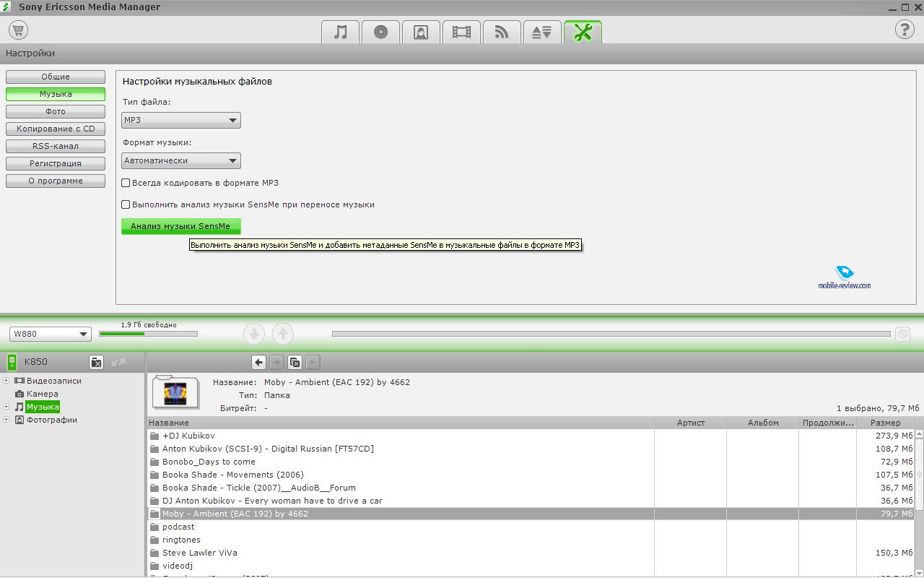
Task: Select Камера in the device tree
Action: click(43, 394)
